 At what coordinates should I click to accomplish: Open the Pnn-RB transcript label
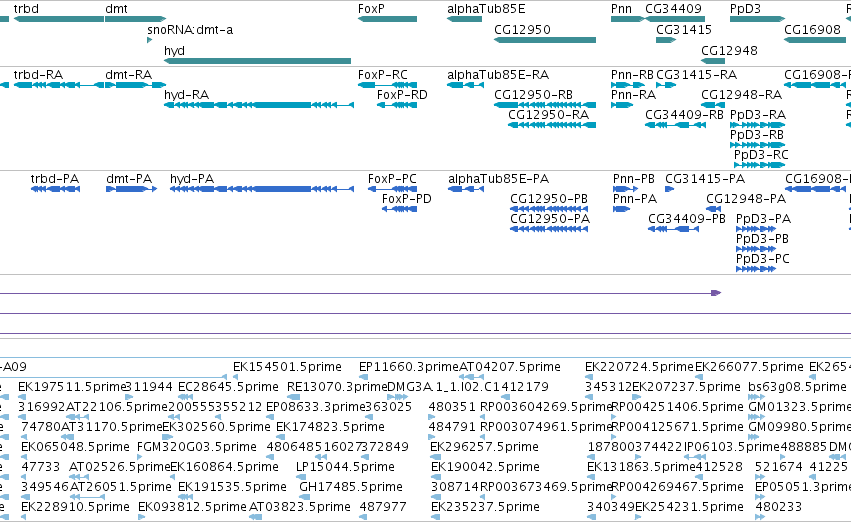[632, 75]
